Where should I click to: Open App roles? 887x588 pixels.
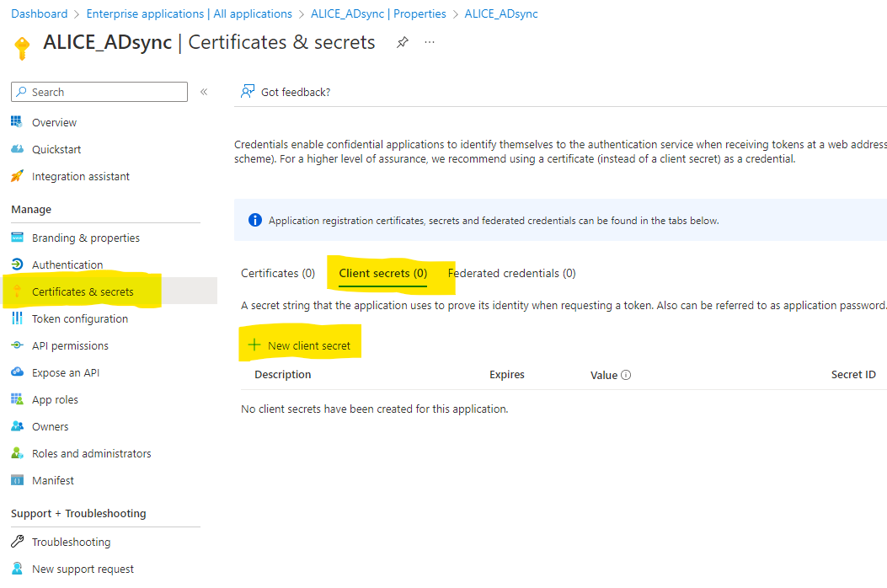(x=55, y=399)
